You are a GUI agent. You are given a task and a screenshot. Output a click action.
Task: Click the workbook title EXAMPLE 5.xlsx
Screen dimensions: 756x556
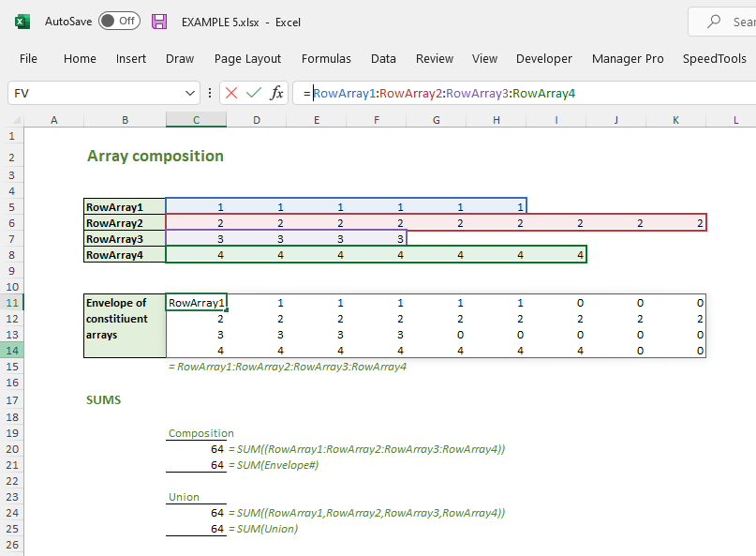tap(220, 23)
